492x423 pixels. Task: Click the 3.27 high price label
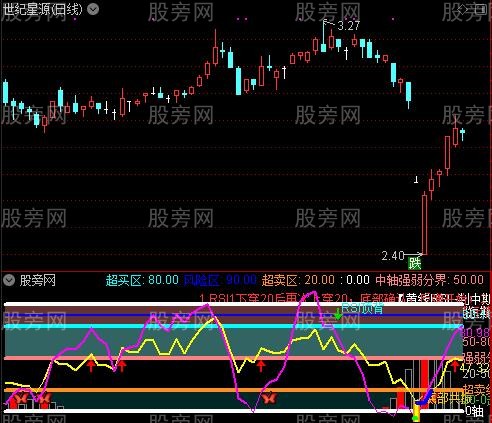[349, 26]
